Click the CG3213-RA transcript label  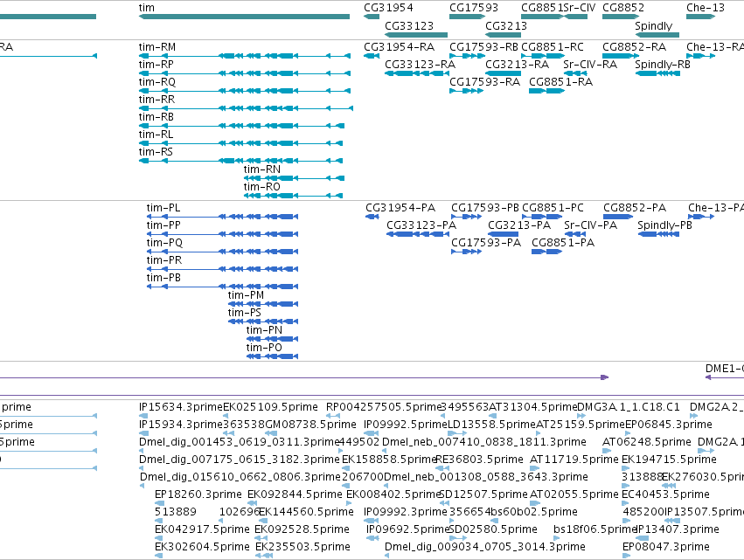[517, 65]
